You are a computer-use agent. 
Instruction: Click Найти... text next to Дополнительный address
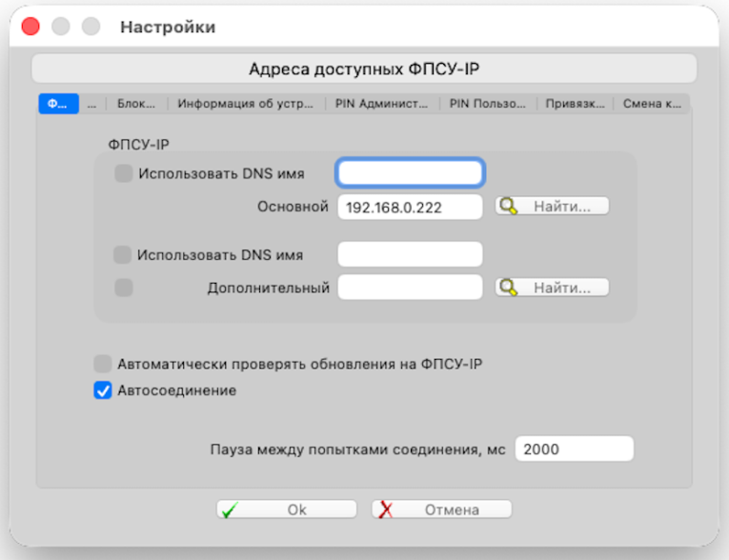562,288
